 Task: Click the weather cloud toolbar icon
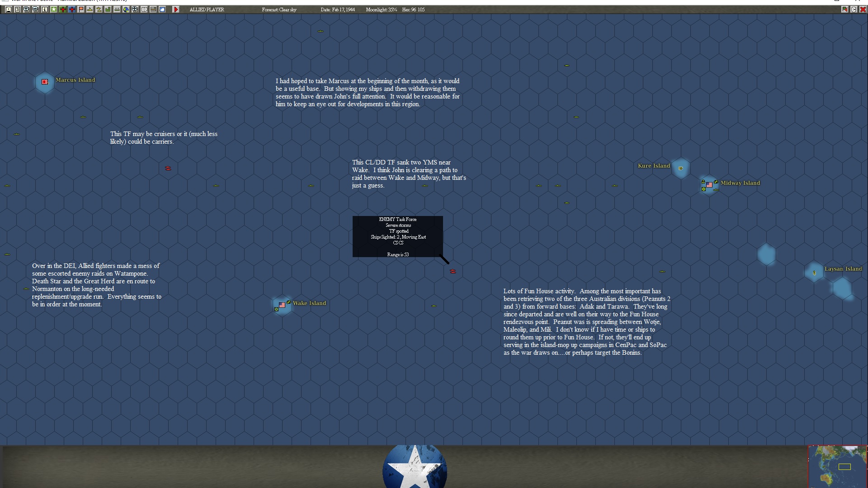click(x=162, y=9)
